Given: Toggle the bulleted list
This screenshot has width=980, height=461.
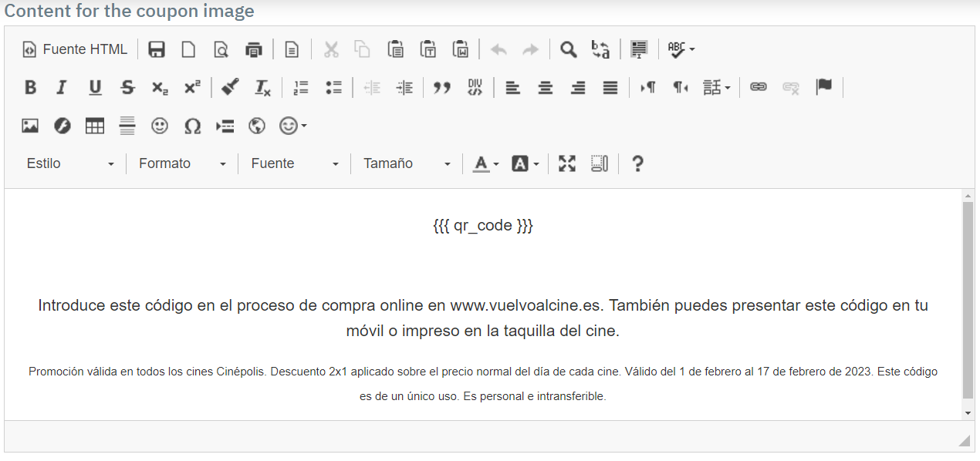Looking at the screenshot, I should [x=333, y=87].
